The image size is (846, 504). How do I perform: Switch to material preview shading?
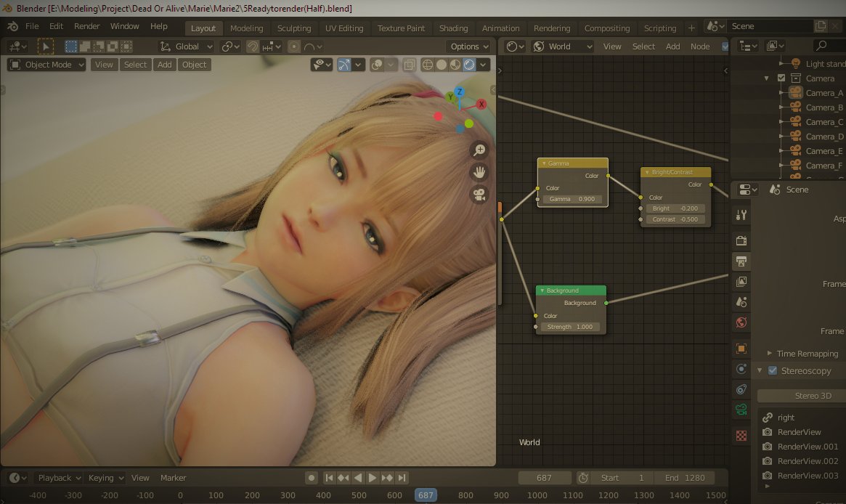tap(455, 65)
